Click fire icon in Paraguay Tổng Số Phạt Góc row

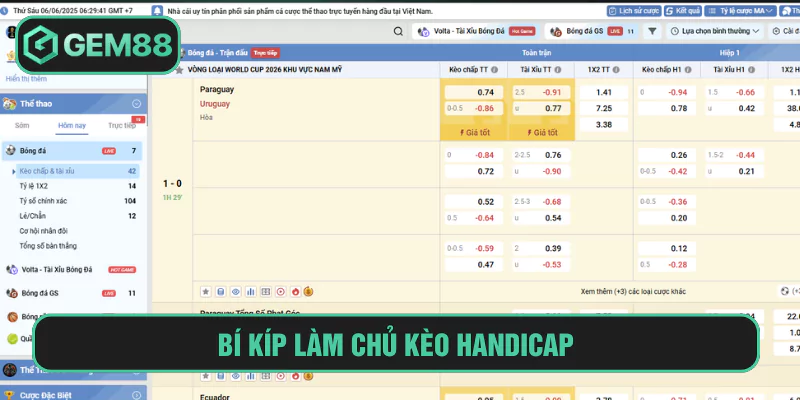point(295,376)
